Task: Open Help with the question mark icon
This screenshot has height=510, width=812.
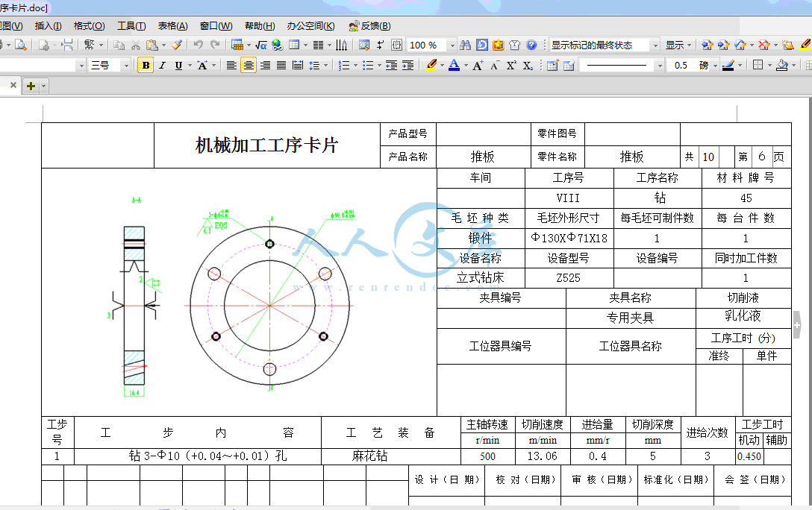Action: click(x=531, y=45)
